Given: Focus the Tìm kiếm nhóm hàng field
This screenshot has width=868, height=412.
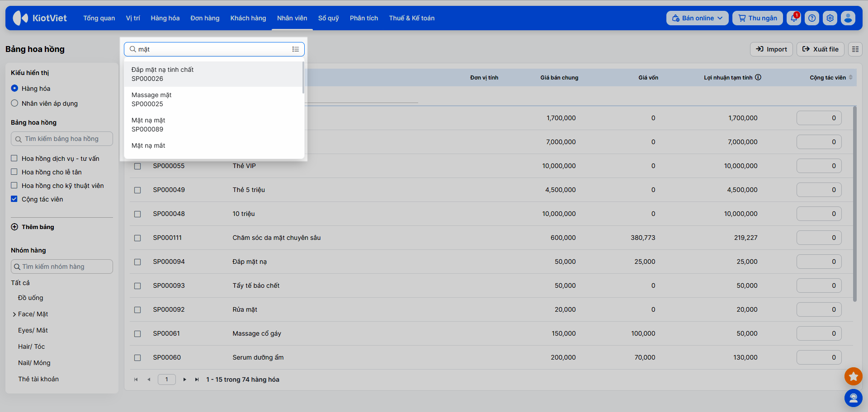Looking at the screenshot, I should [62, 267].
